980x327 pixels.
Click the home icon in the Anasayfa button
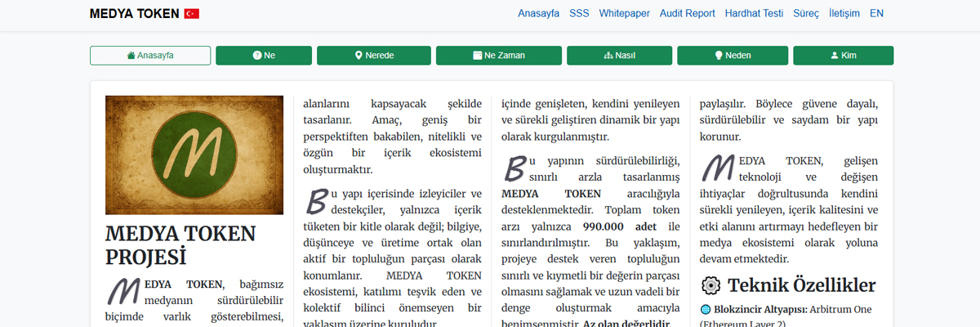point(131,56)
